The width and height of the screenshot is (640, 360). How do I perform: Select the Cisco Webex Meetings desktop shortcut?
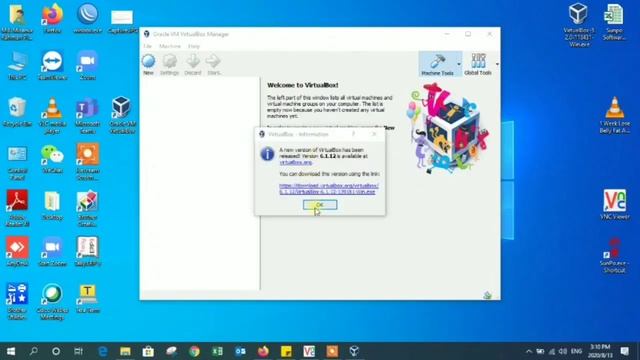[52, 301]
